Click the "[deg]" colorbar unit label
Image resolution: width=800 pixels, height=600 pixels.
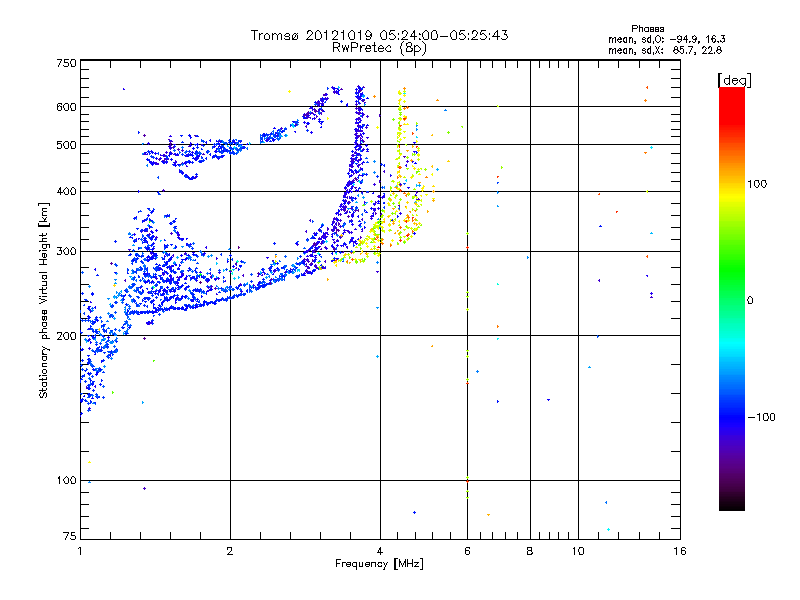coord(734,80)
